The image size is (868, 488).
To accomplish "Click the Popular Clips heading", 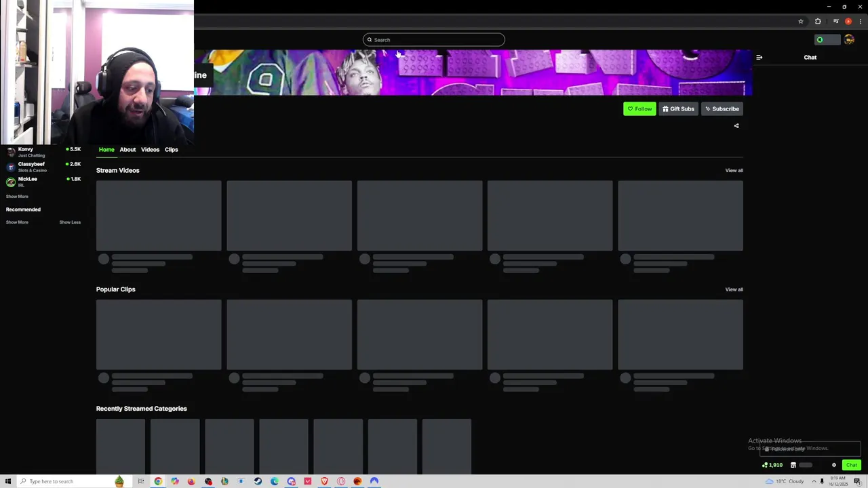I will click(115, 289).
